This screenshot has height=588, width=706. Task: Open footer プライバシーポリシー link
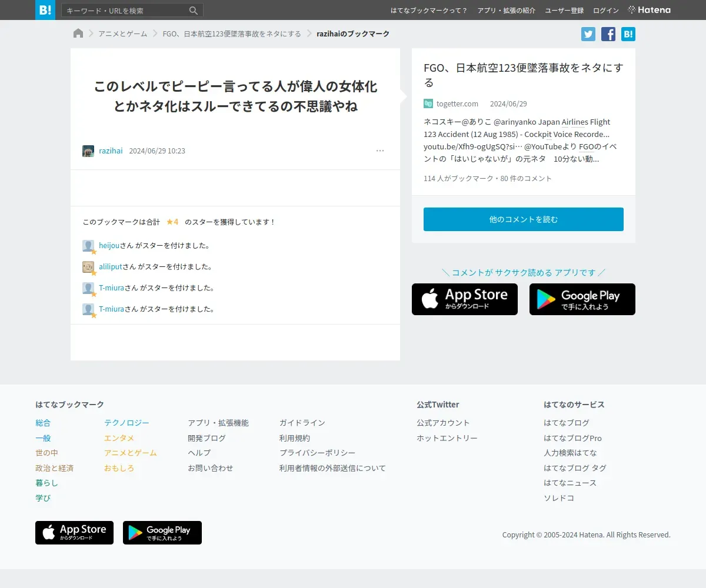pyautogui.click(x=318, y=453)
